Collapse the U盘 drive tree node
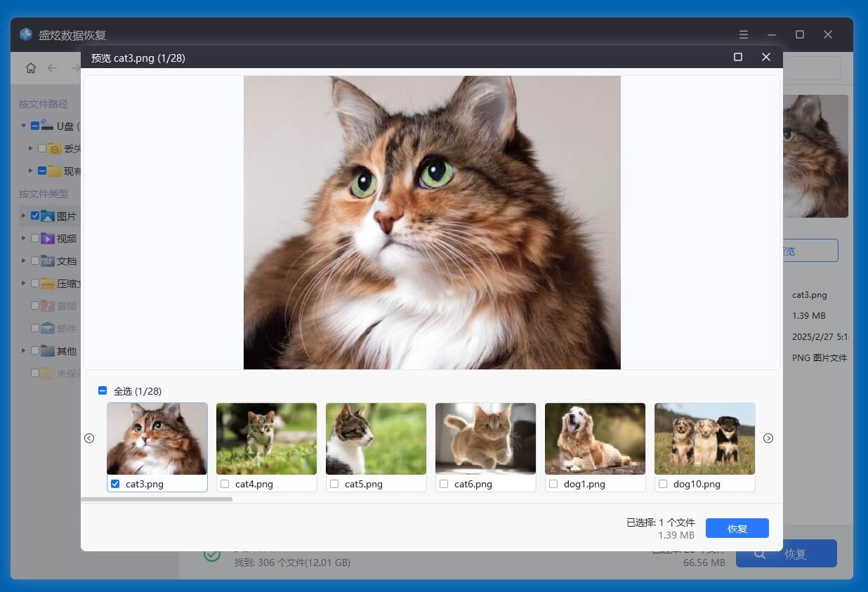This screenshot has width=868, height=592. pos(24,126)
